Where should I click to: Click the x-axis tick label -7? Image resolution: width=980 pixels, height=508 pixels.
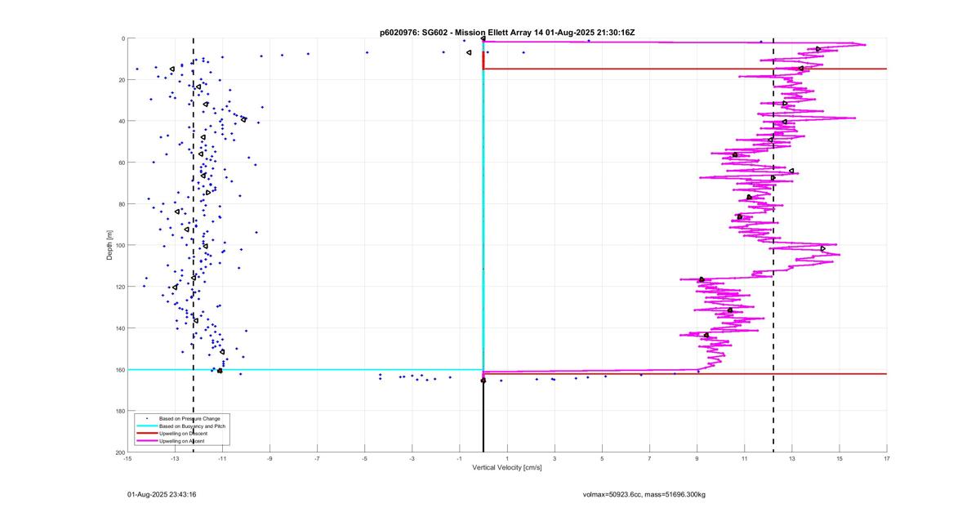(317, 459)
